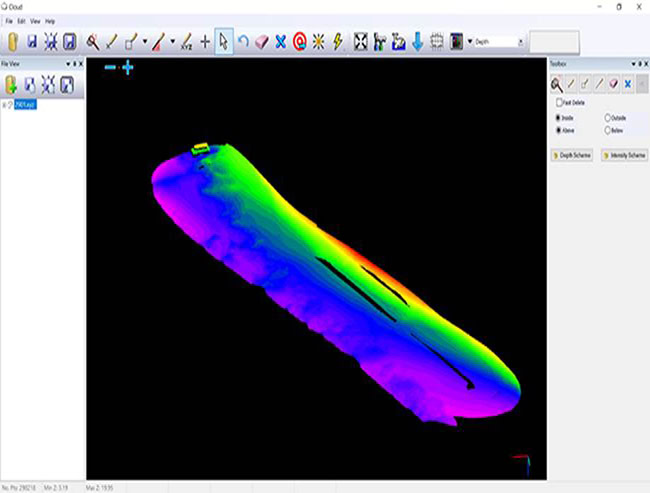Click the open-with-green-arrow icon in File View
Screen dimensions: 650x493
pyautogui.click(x=11, y=85)
